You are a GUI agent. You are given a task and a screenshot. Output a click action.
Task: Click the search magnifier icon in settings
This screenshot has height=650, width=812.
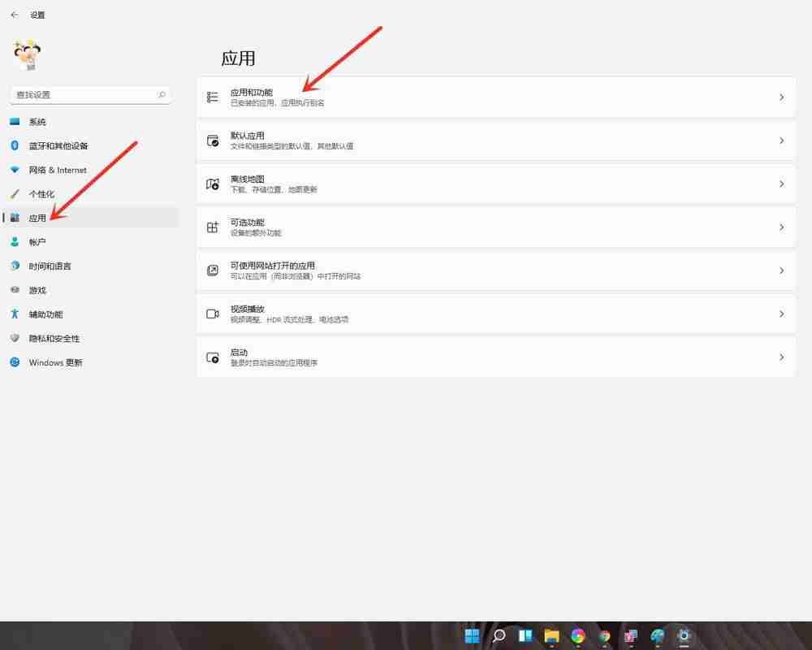[162, 94]
